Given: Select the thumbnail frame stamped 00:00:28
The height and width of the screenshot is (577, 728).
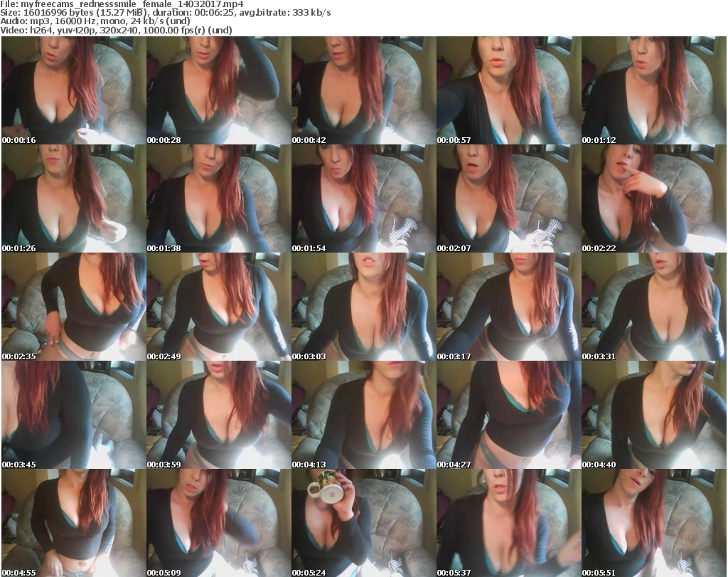Looking at the screenshot, I should click(x=219, y=90).
